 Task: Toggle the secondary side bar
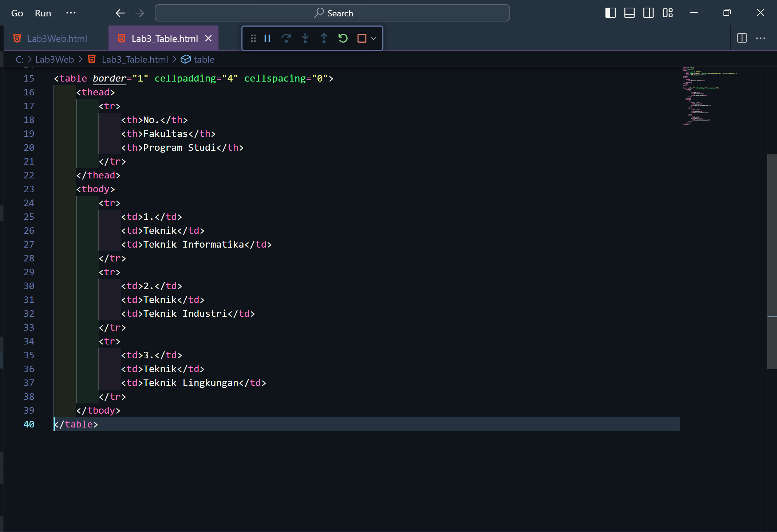[x=648, y=13]
